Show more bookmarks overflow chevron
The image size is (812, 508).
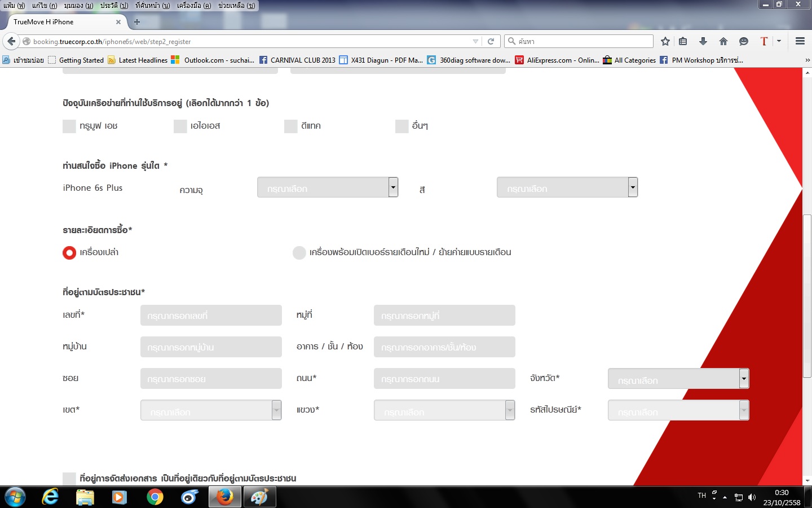[807, 60]
